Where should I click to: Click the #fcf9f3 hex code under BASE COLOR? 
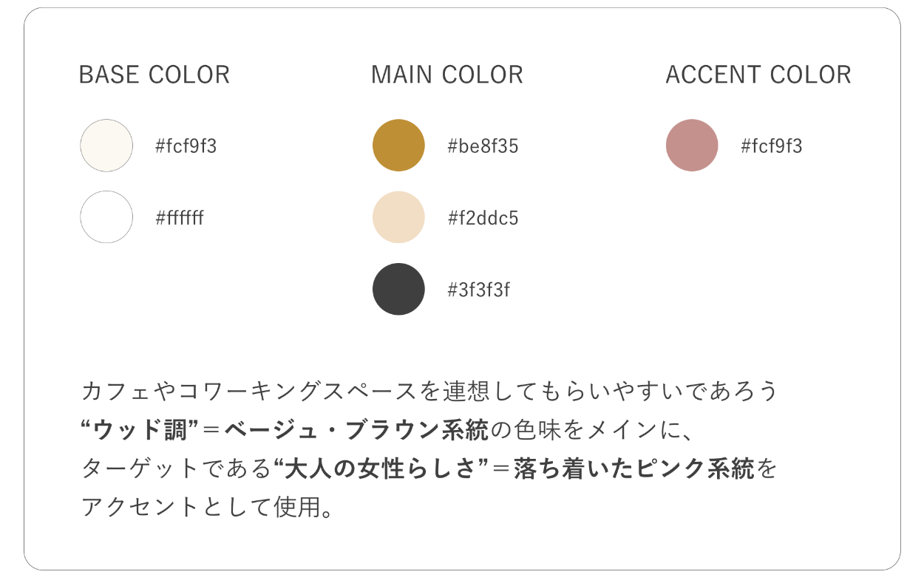(x=186, y=146)
